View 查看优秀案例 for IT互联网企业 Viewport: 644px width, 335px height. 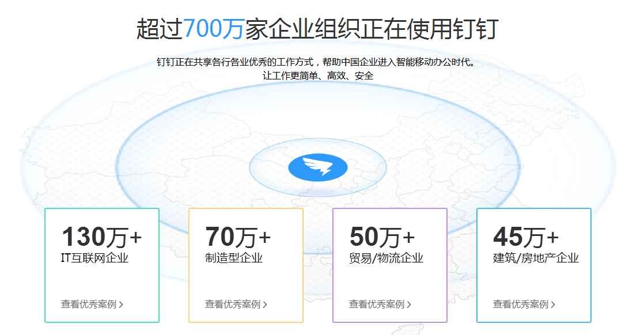(x=92, y=304)
